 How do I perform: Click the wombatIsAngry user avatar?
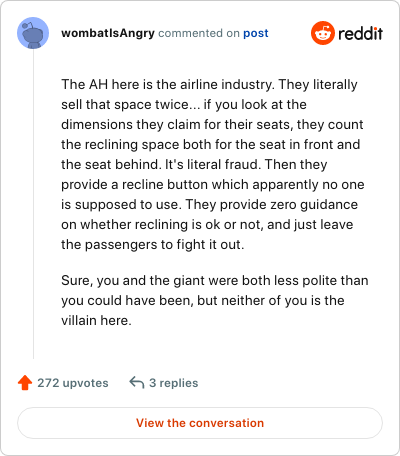pyautogui.click(x=33, y=33)
